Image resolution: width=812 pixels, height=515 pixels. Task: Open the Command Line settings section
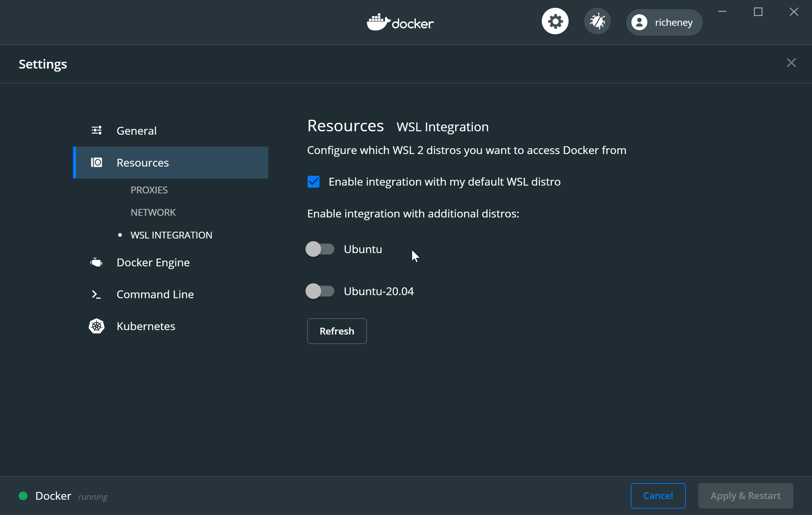(x=170, y=294)
